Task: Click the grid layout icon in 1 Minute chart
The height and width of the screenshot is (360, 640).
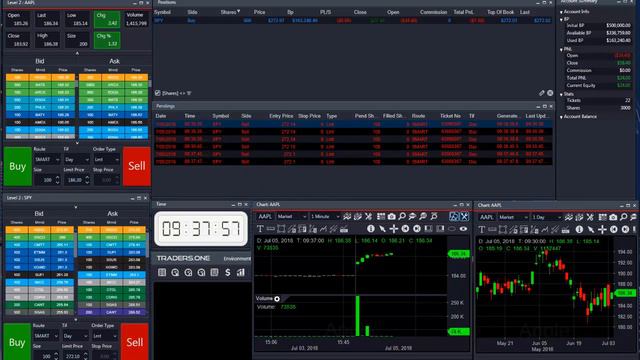Action: tap(381, 217)
